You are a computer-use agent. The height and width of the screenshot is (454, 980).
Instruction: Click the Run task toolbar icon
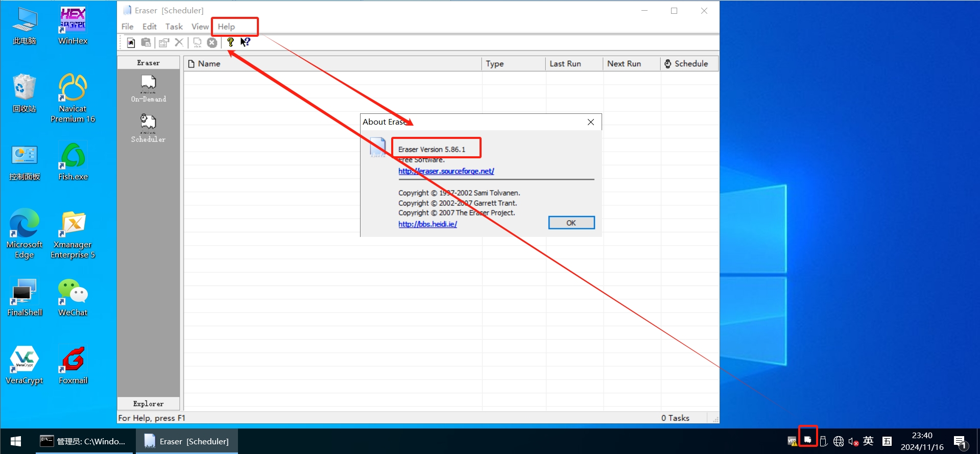point(197,42)
